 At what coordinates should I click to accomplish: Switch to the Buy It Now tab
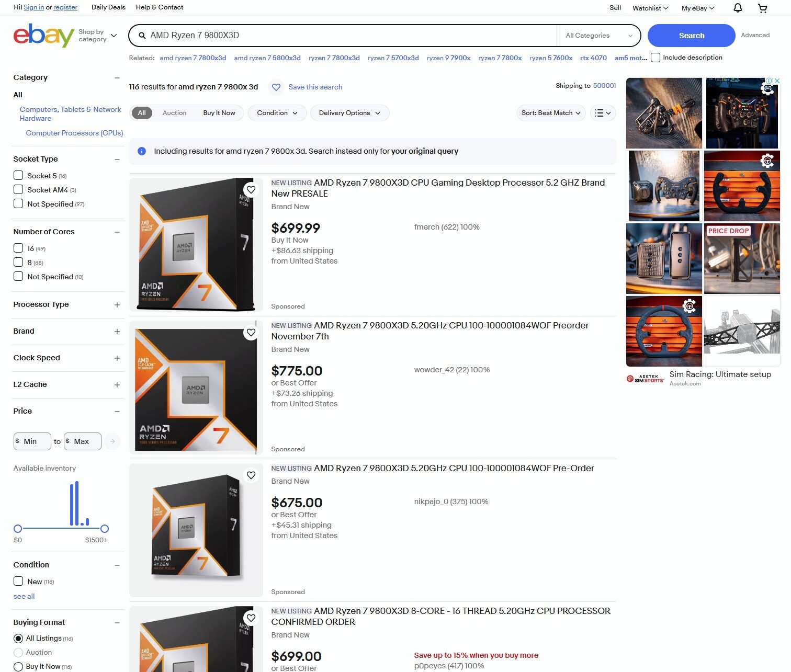point(219,113)
